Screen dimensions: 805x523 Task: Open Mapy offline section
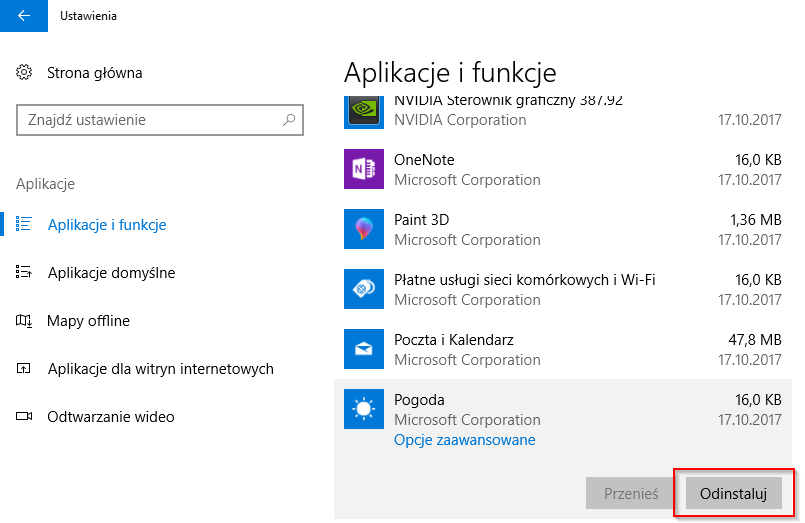[x=88, y=321]
